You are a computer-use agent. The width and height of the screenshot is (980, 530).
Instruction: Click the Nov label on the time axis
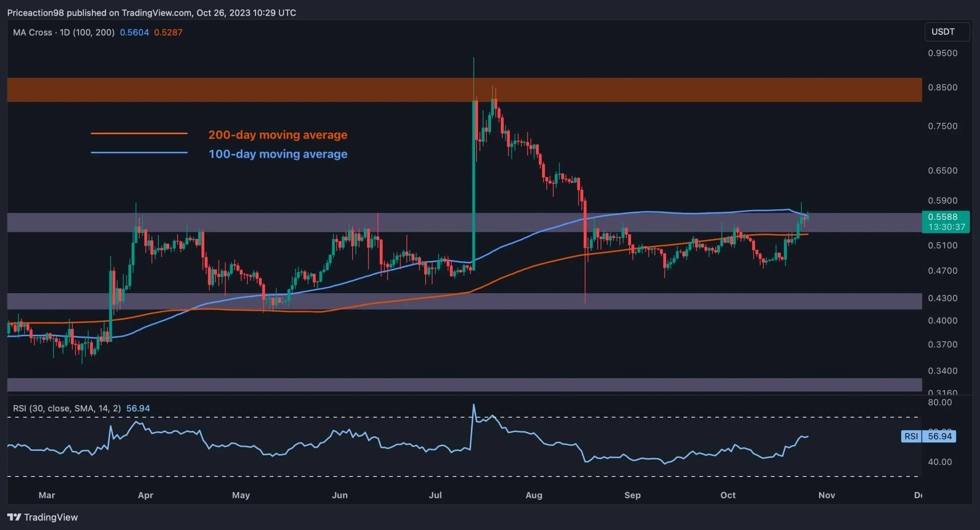pos(826,495)
